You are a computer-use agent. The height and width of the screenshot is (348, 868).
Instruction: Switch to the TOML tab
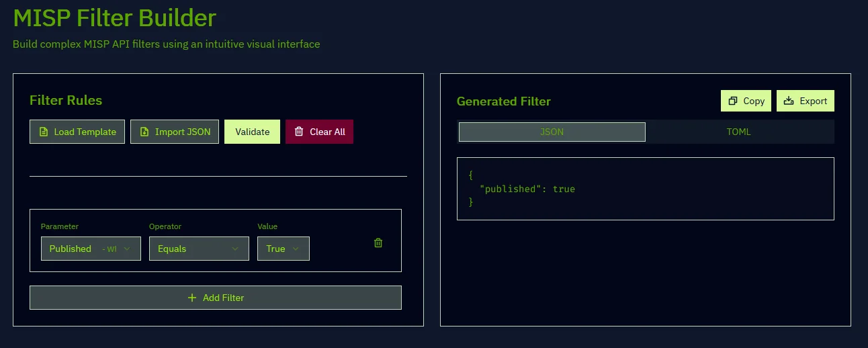(x=739, y=132)
